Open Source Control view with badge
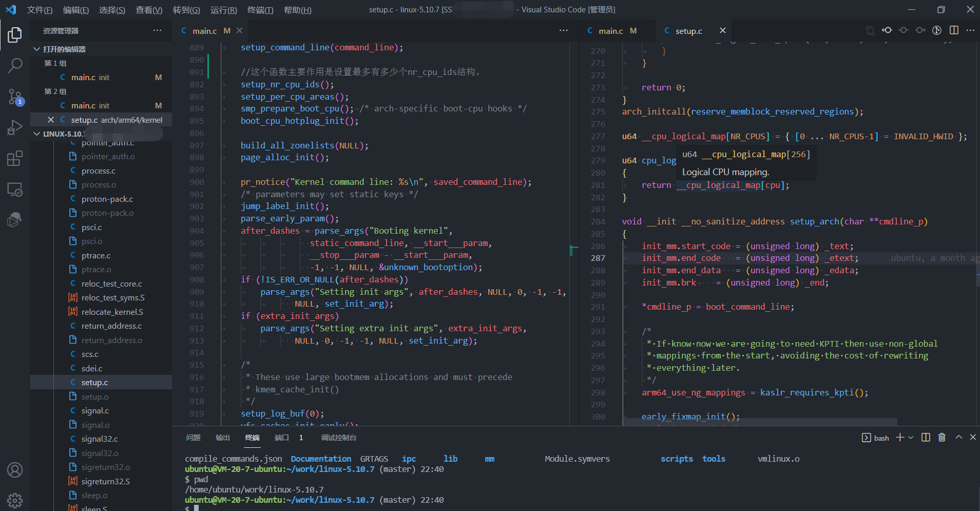The width and height of the screenshot is (980, 511). pos(15,97)
